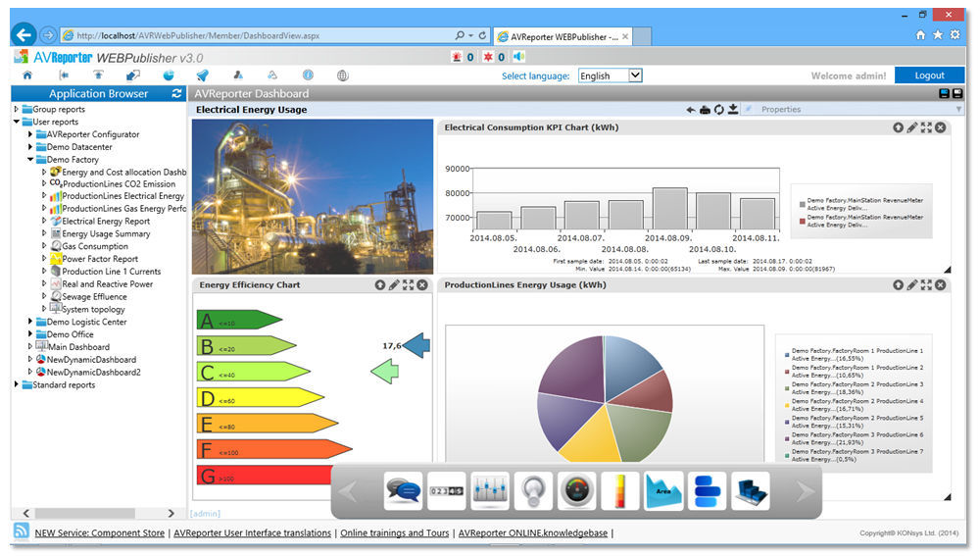Open Sewage Effluence in the tree
980x556 pixels.
point(94,296)
